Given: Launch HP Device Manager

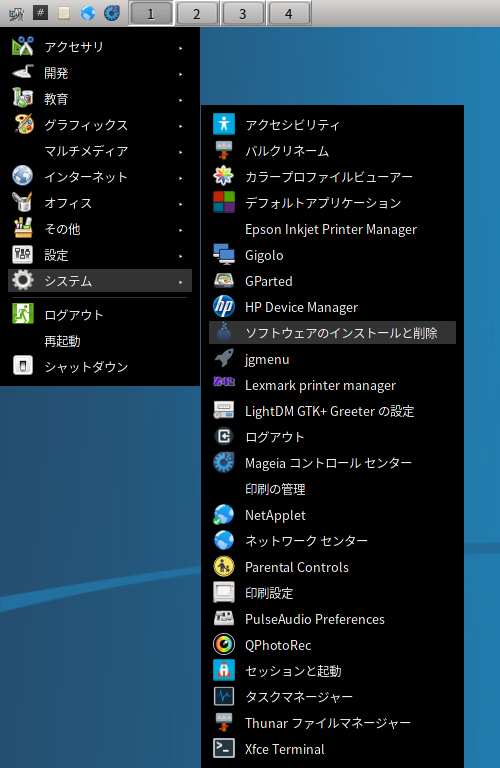Looking at the screenshot, I should pos(332,307).
